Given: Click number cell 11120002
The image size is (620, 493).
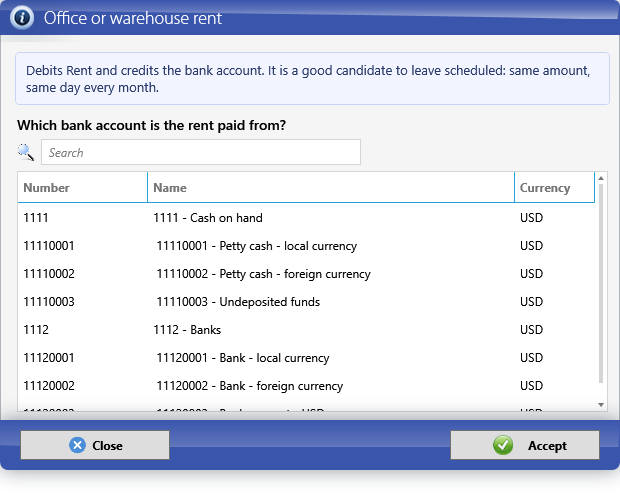Looking at the screenshot, I should point(49,386).
